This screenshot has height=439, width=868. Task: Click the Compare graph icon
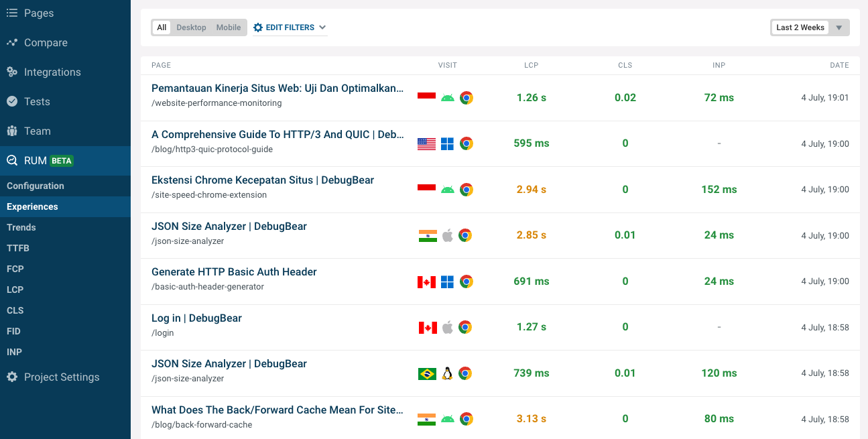tap(12, 42)
